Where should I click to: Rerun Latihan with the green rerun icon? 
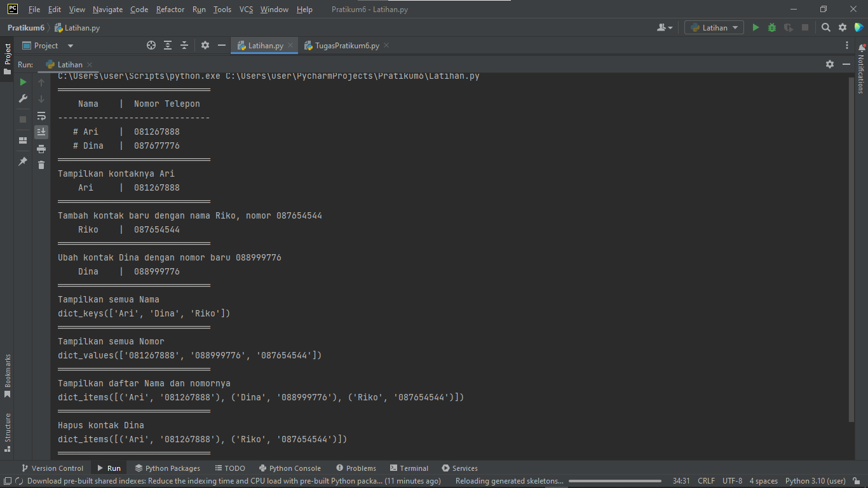[23, 82]
